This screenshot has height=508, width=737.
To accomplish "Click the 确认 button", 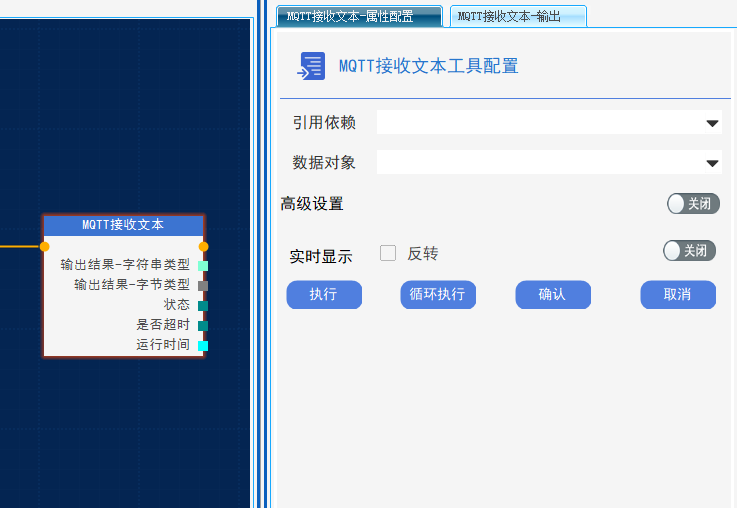I will (x=553, y=295).
